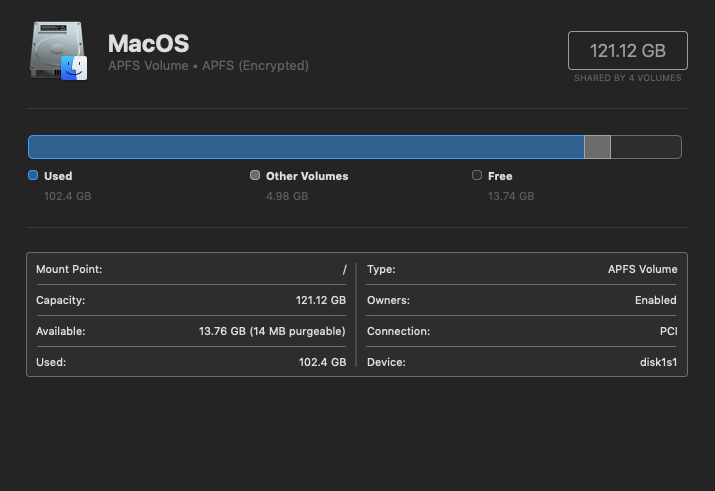Viewport: 715px width, 491px height.
Task: Click the Available 13.76 GB purgeable value
Action: click(x=272, y=331)
